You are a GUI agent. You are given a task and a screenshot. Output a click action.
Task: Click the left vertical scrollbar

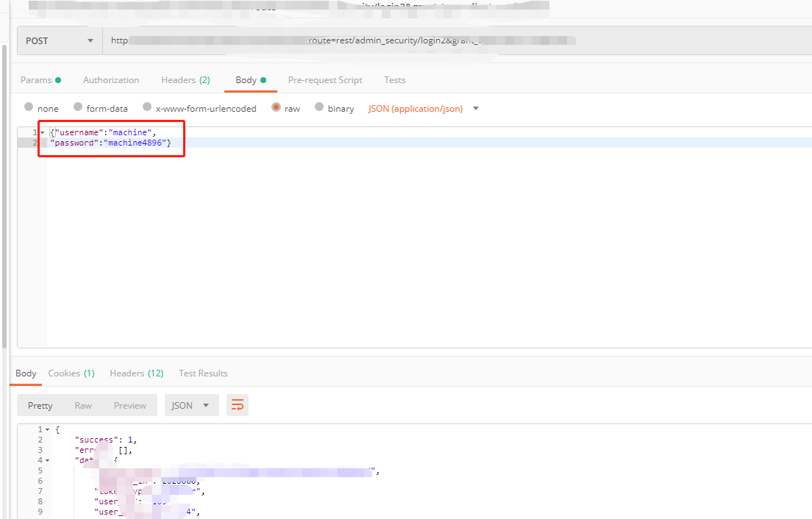click(x=4, y=196)
